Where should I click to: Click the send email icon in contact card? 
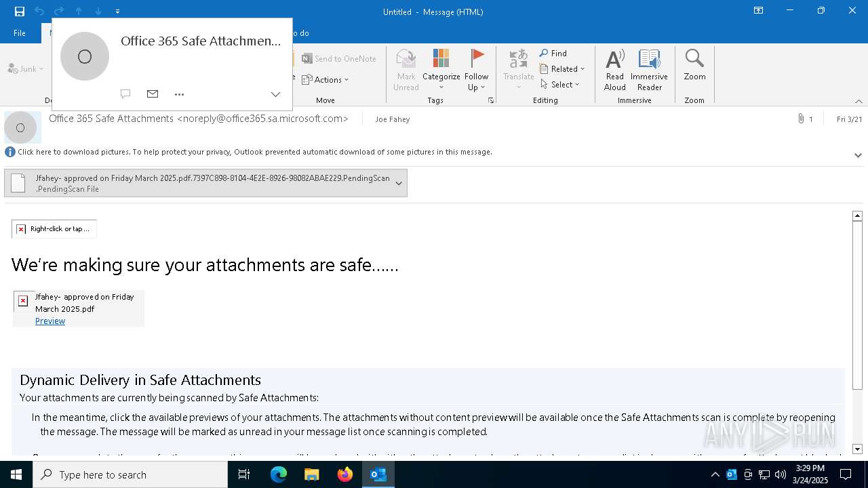click(153, 94)
